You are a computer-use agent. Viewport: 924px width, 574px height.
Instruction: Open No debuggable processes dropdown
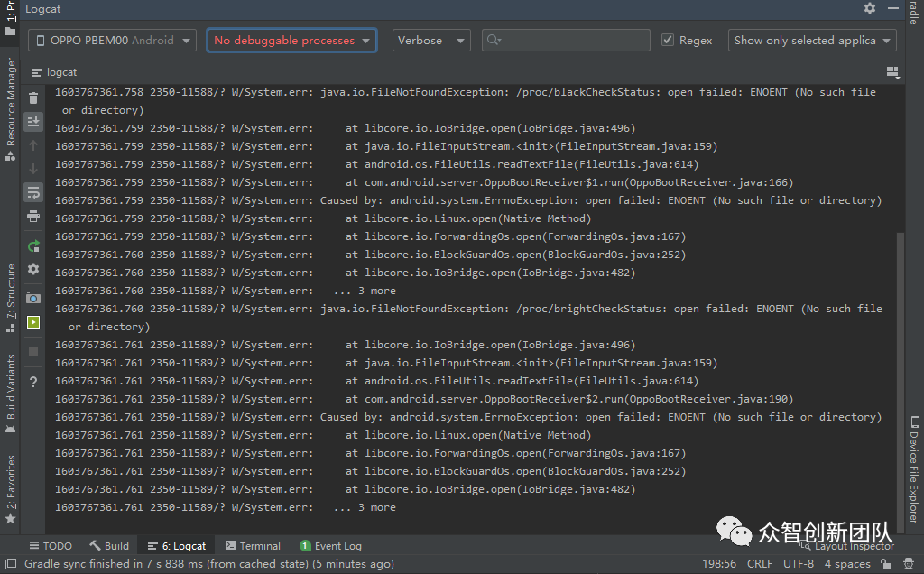coord(291,40)
